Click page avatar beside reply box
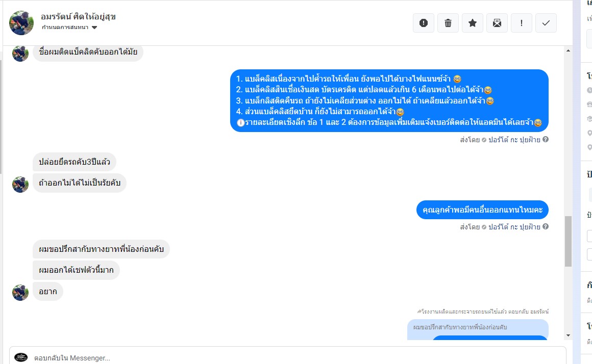Image resolution: width=592 pixels, height=364 pixels. click(x=21, y=357)
